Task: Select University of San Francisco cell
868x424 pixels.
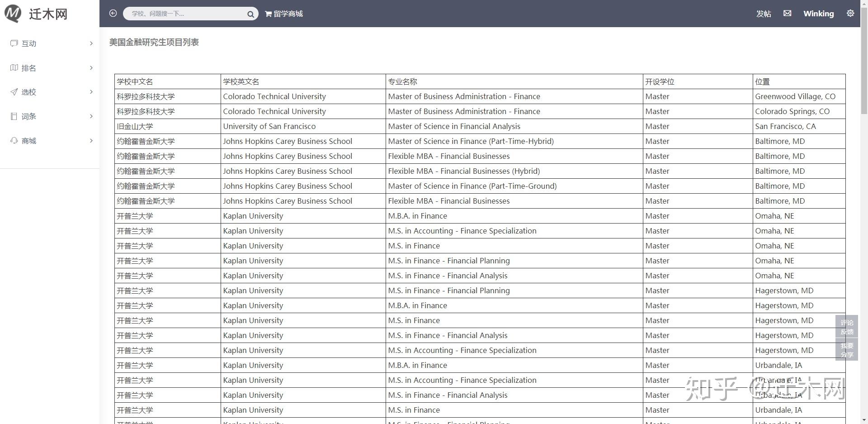Action: [303, 126]
